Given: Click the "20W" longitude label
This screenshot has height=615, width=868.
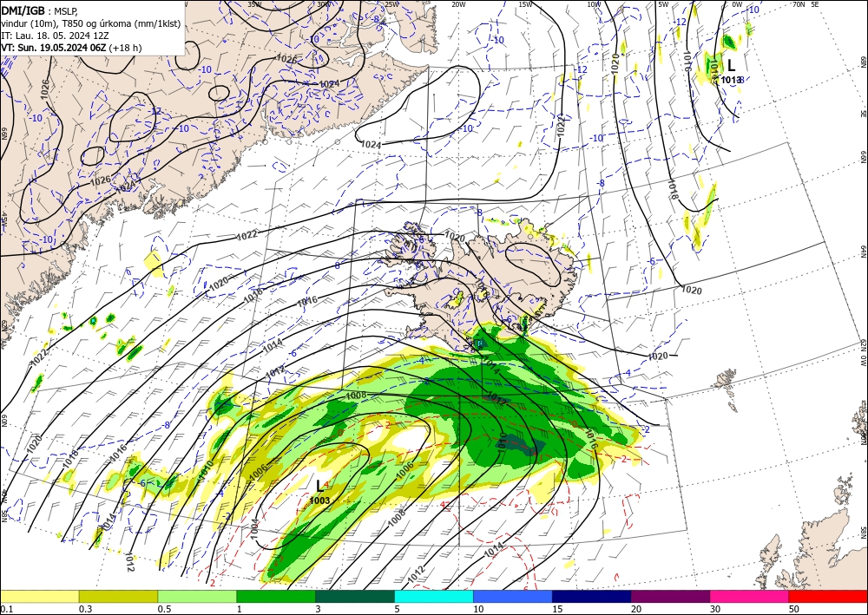Looking at the screenshot, I should 458,4.
